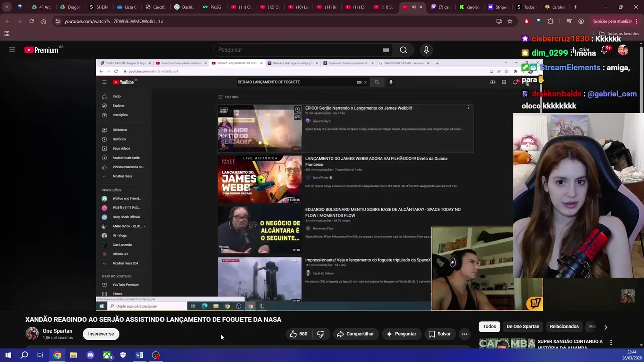Open the Chrome profile icon
This screenshot has height=362, width=644.
pyautogui.click(x=581, y=21)
